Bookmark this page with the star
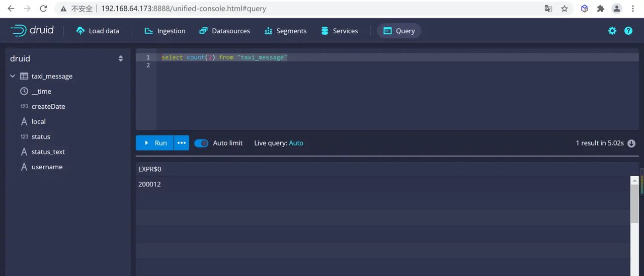This screenshot has width=644, height=276. click(565, 9)
